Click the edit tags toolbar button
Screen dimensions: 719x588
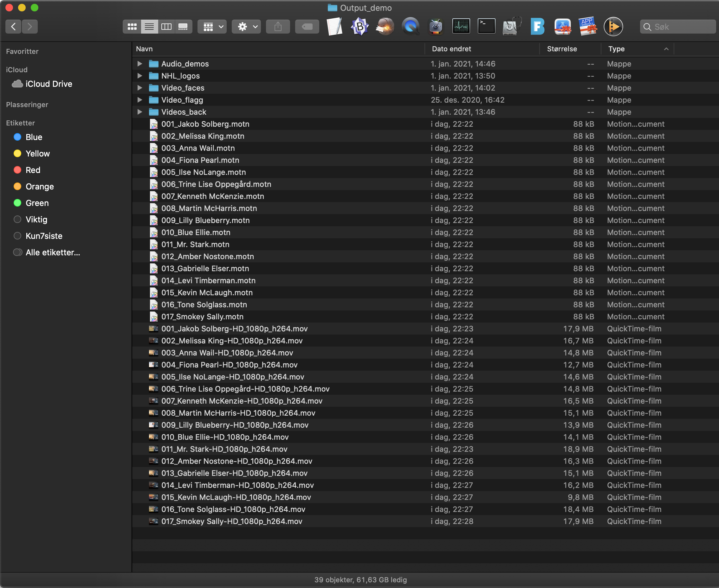307,26
